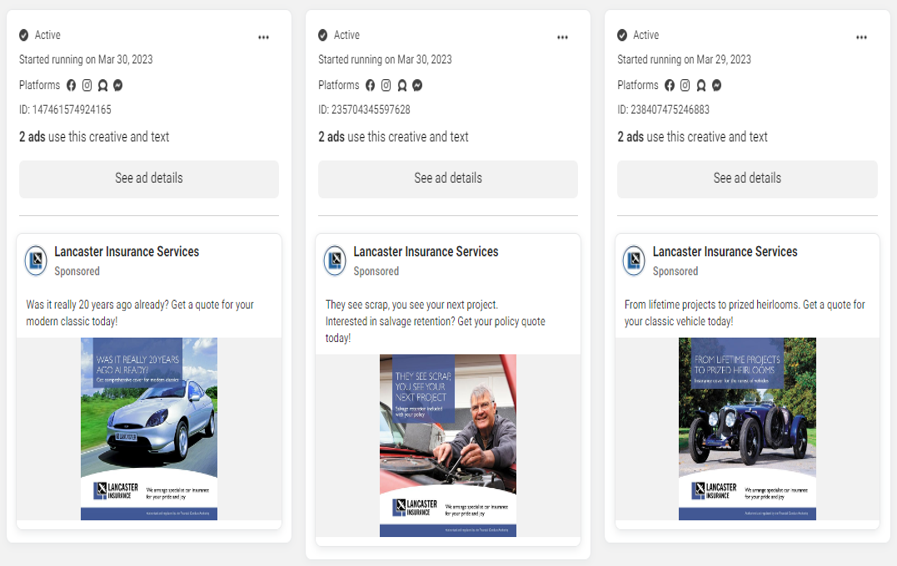Image resolution: width=897 pixels, height=566 pixels.
Task: Click the text 'ID: 235704345597628'
Action: (x=364, y=110)
